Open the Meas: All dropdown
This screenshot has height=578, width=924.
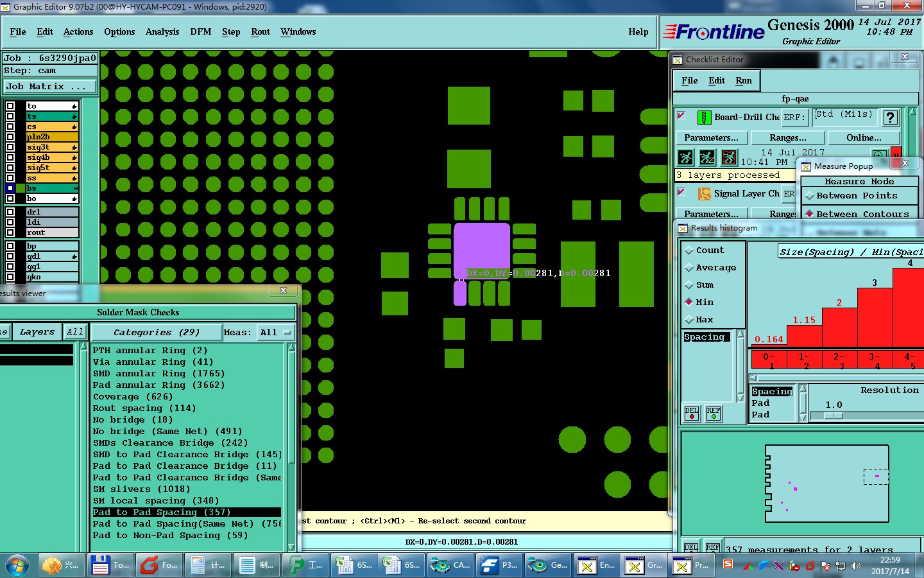point(276,333)
